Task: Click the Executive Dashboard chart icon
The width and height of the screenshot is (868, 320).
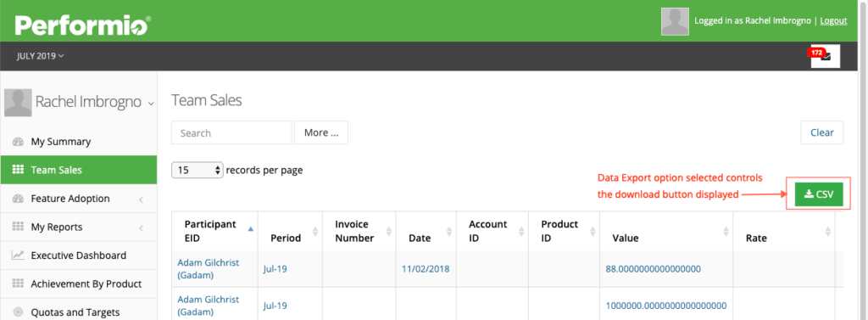Action: pyautogui.click(x=18, y=255)
